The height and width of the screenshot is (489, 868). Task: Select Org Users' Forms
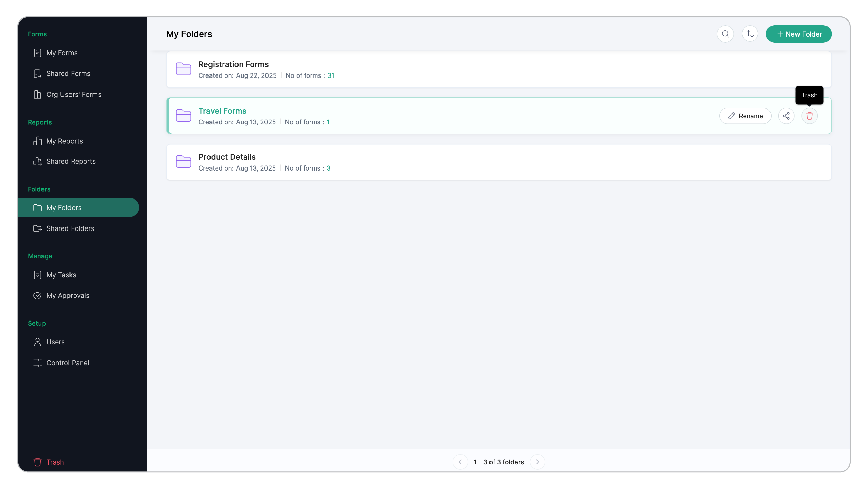click(74, 95)
